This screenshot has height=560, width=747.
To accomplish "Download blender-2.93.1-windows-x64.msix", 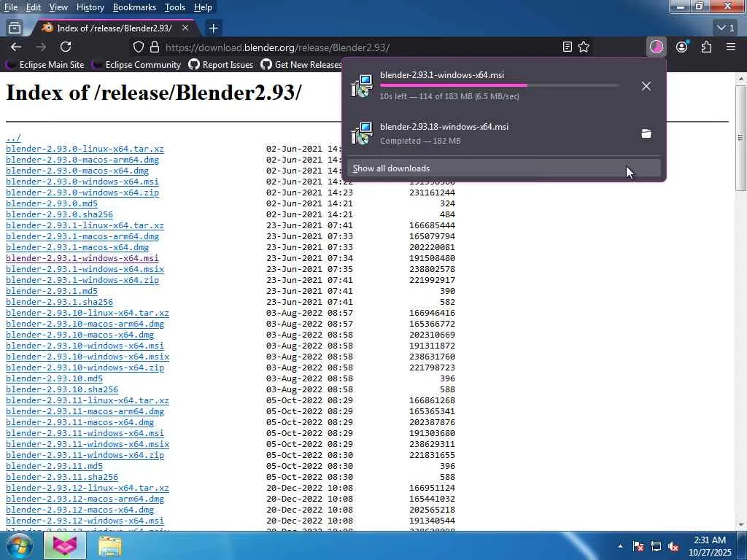I will coord(85,269).
